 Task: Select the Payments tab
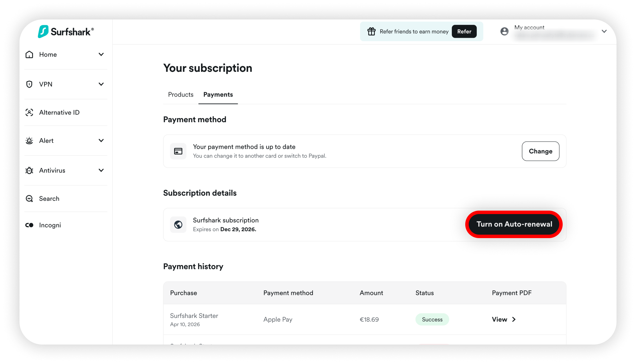(x=218, y=94)
